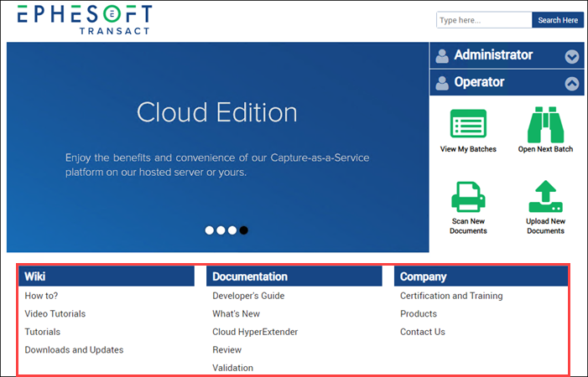Select the fourth black carousel dot
This screenshot has height=377, width=588.
pyautogui.click(x=244, y=230)
